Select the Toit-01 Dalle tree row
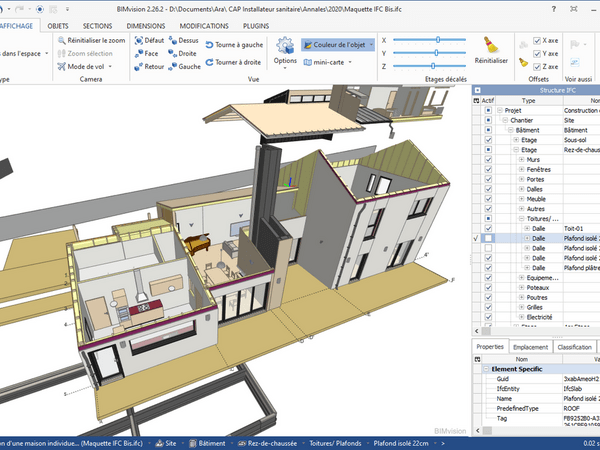The height and width of the screenshot is (450, 600). coord(538,229)
